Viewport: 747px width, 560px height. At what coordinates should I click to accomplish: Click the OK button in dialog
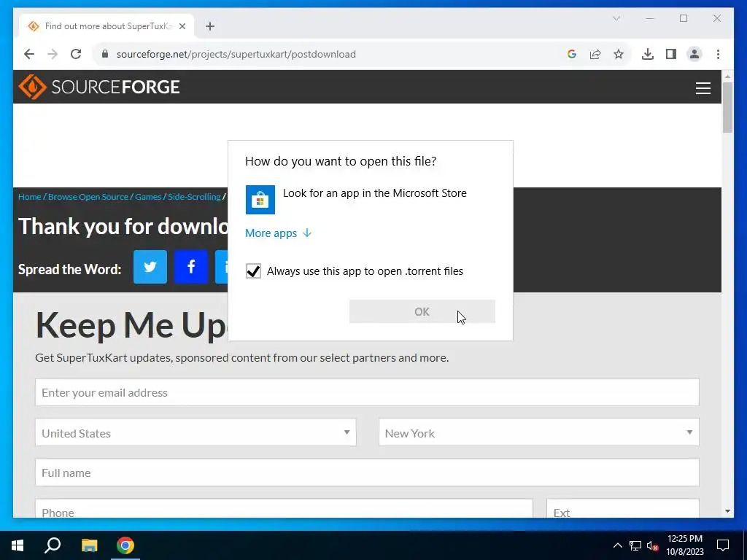[422, 311]
